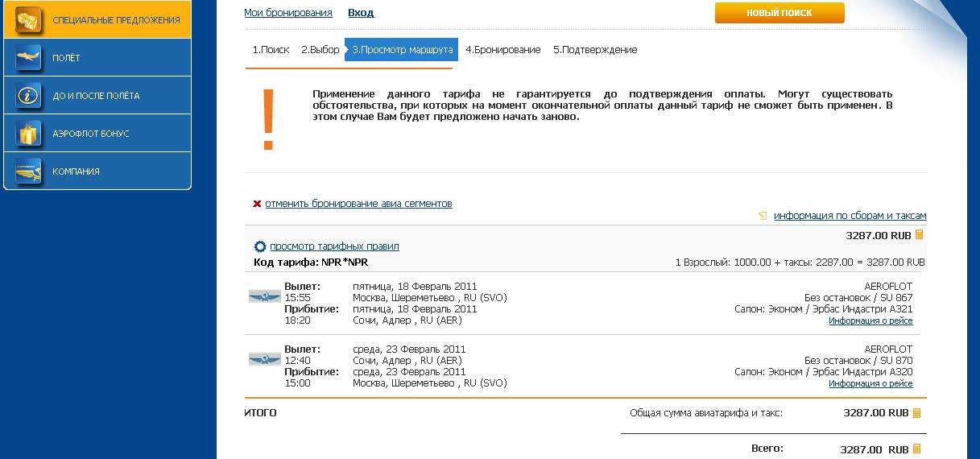The height and width of the screenshot is (459, 980).
Task: Click the Aeroflot wings icon beside Компания
Action: 28,171
